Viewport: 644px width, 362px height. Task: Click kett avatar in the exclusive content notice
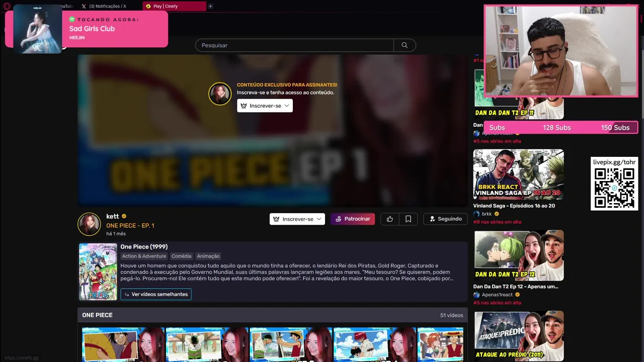tap(220, 94)
